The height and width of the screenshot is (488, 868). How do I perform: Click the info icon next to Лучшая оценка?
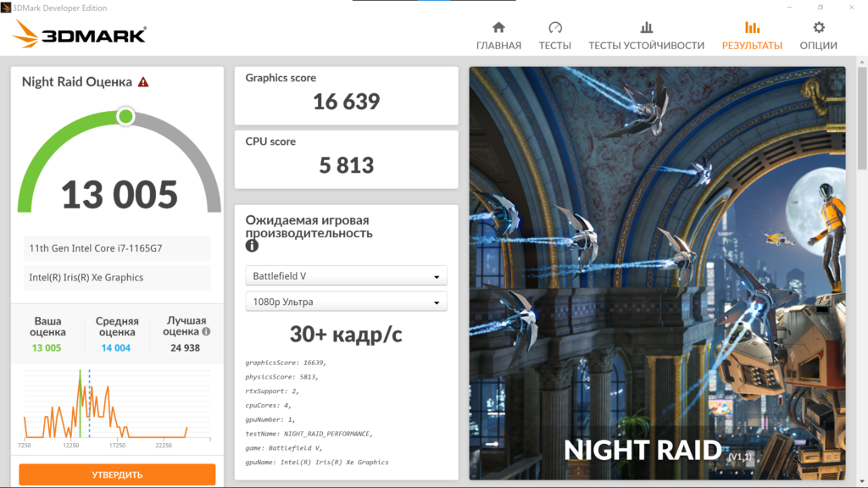[206, 331]
